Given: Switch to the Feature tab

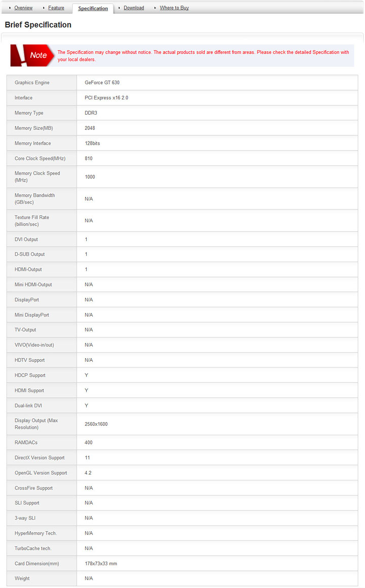Looking at the screenshot, I should tap(56, 8).
